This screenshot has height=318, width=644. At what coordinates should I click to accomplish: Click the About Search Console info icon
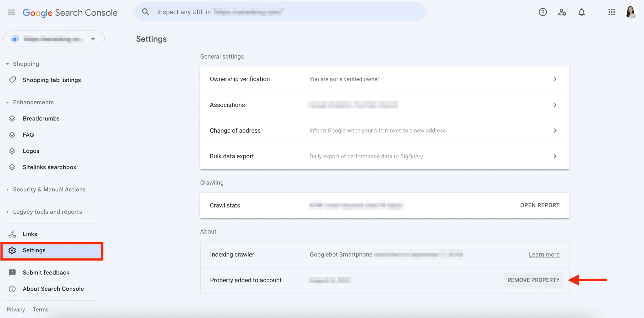(x=12, y=289)
